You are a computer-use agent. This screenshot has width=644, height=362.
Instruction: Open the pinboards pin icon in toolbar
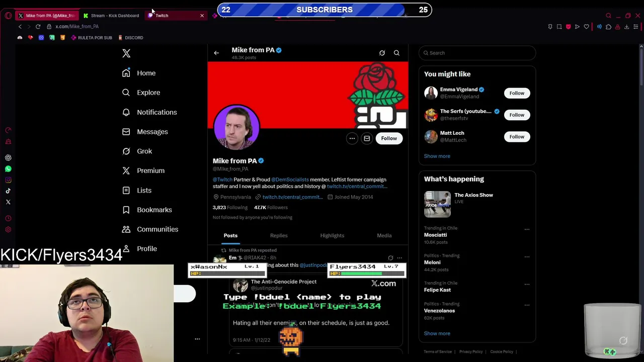click(550, 27)
